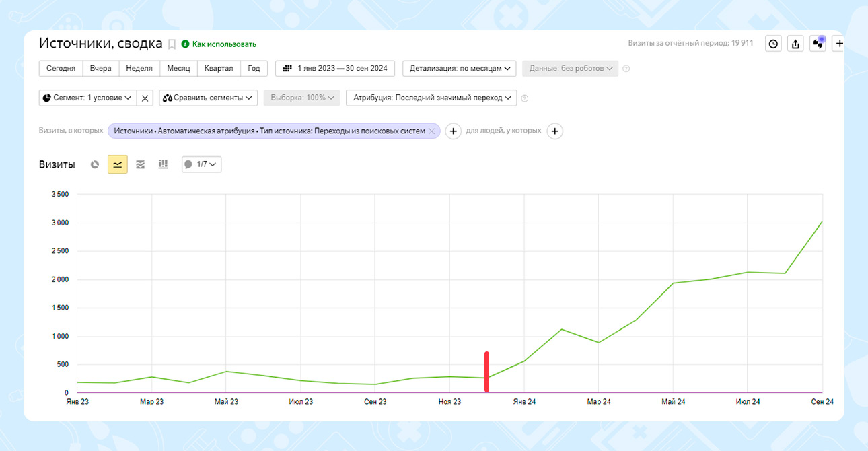Select the line chart view icon

(118, 164)
